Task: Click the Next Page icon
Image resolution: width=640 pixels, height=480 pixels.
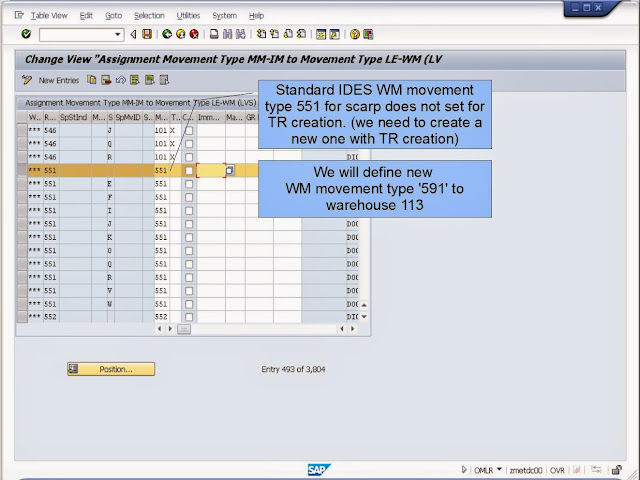Action: point(288,34)
